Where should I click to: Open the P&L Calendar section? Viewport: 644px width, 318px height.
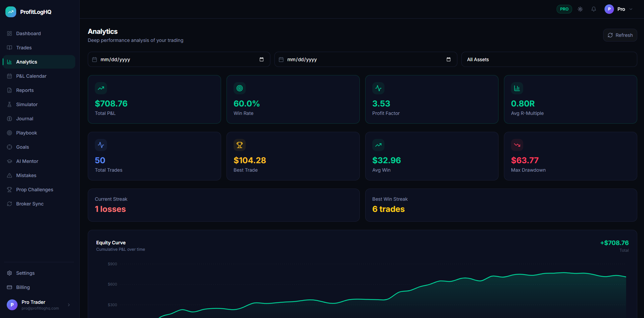point(31,76)
